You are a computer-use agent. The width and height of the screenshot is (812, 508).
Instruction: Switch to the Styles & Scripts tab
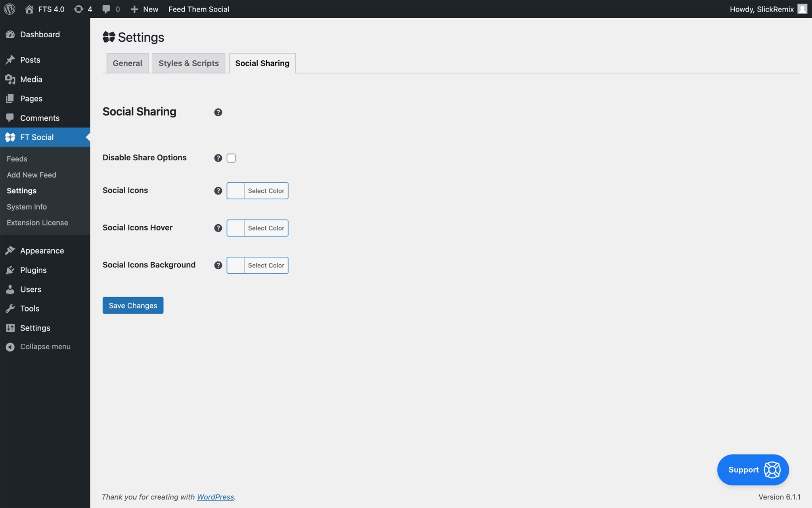189,63
